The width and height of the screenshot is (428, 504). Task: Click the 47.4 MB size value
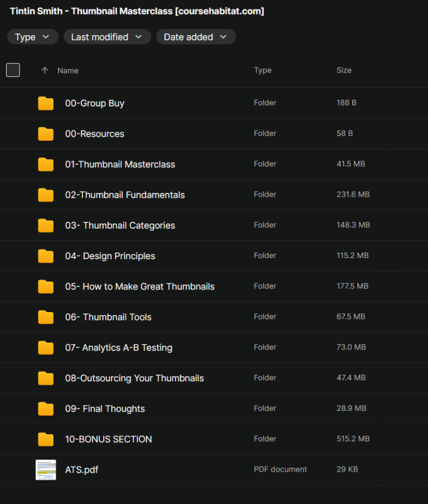[351, 377]
